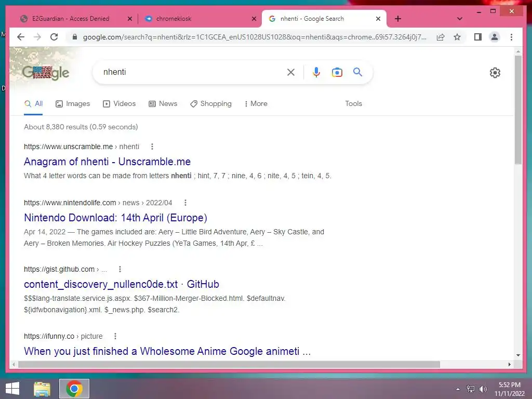Viewport: 532px width, 399px height.
Task: Close the E2Guardian - Access Denied tab
Action: point(129,19)
